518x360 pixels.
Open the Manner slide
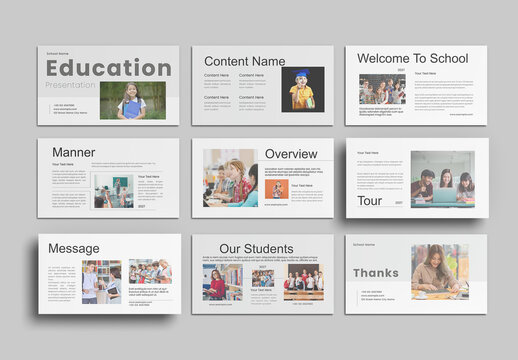point(108,178)
